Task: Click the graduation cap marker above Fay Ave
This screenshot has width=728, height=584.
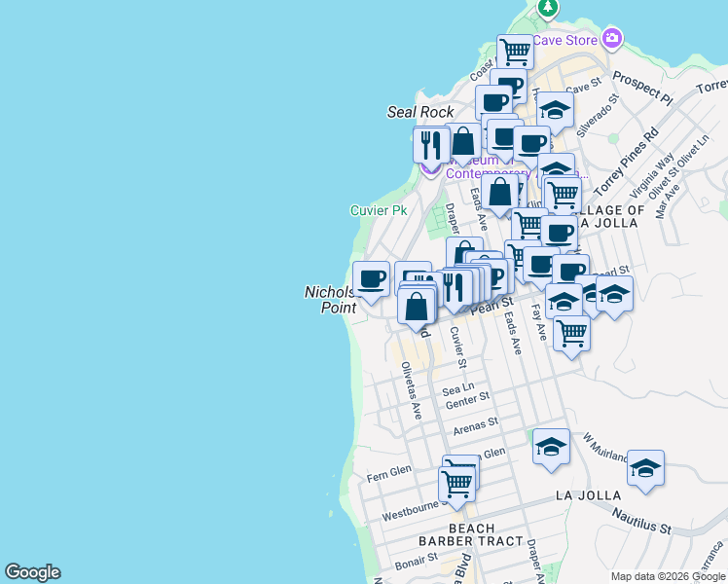Action: [x=564, y=301]
